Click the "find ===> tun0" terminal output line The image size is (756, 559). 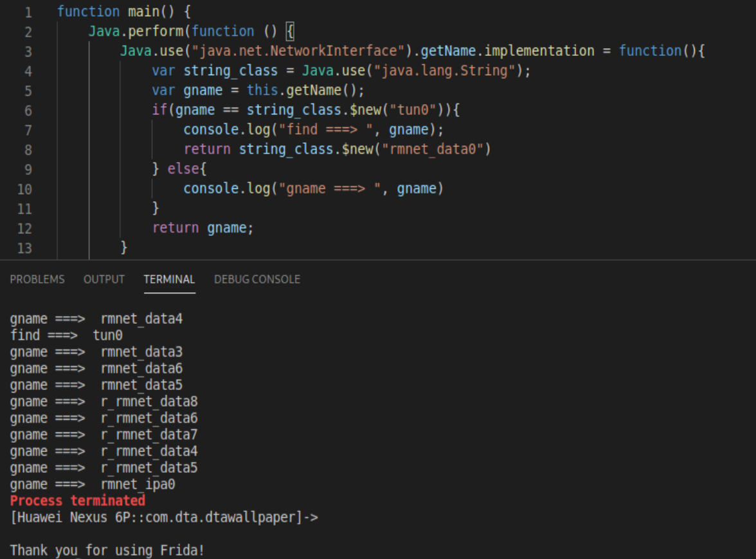[x=66, y=335]
